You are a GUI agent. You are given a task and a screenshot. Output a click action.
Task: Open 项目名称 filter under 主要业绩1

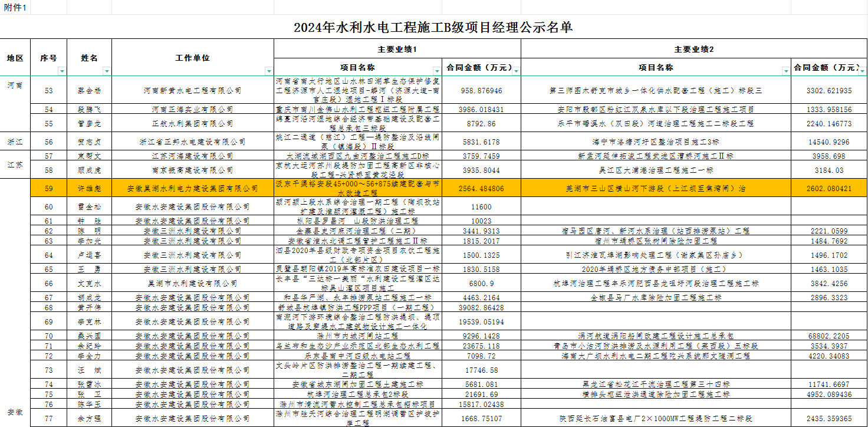(x=436, y=71)
